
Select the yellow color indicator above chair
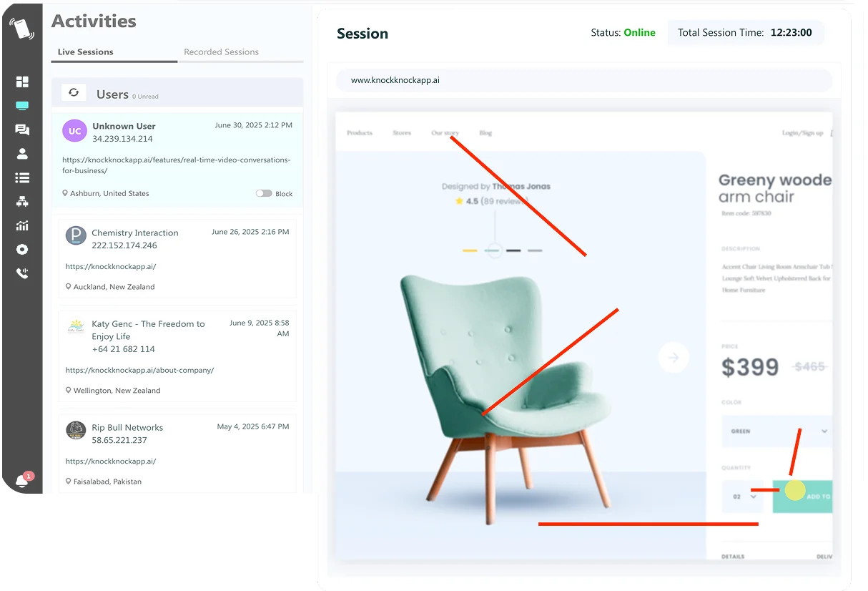coord(470,250)
